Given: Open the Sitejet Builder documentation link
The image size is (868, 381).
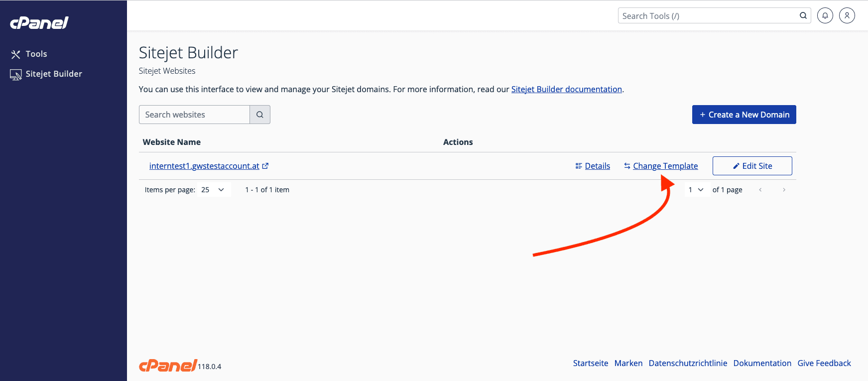Looking at the screenshot, I should (566, 89).
